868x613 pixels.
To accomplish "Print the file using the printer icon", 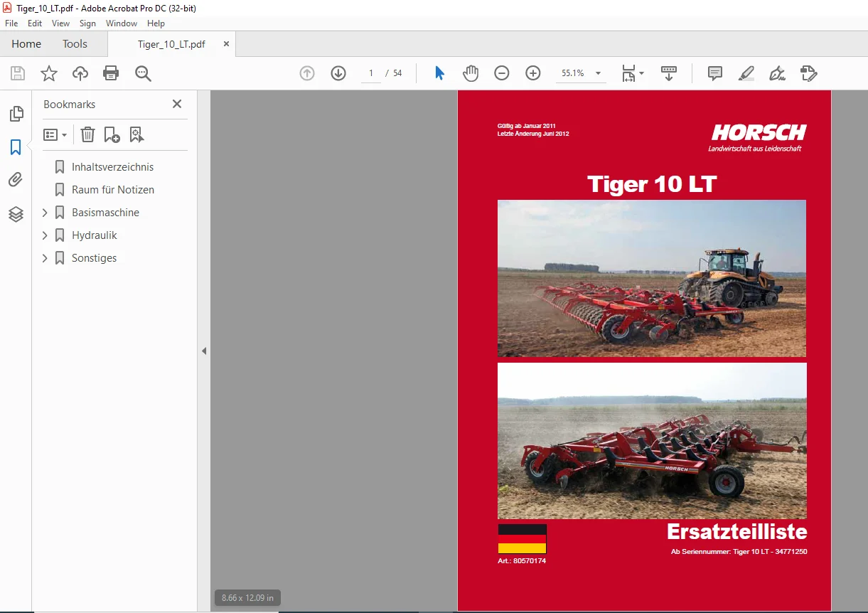I will [x=111, y=73].
